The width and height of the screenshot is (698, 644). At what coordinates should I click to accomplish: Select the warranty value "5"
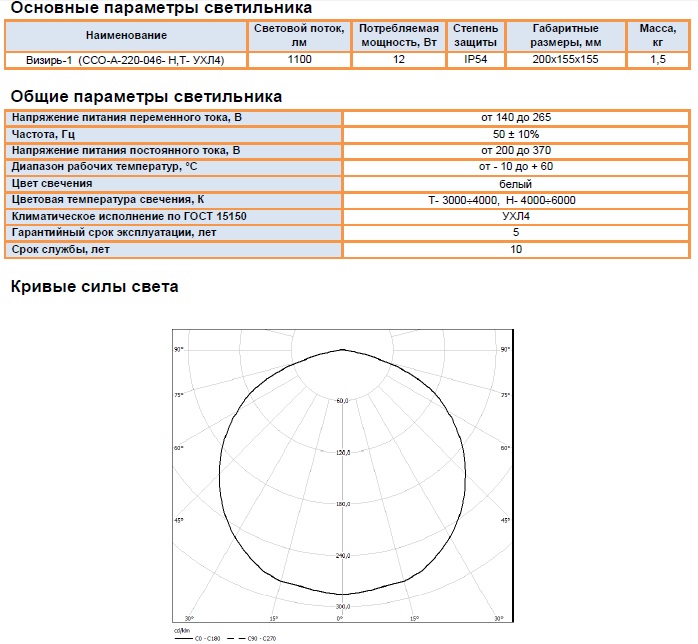[x=516, y=232]
